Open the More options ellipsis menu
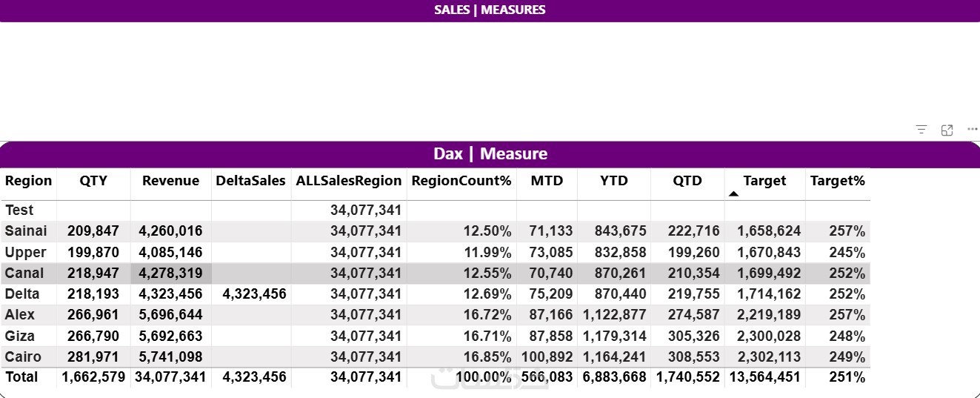This screenshot has height=398, width=980. click(972, 130)
